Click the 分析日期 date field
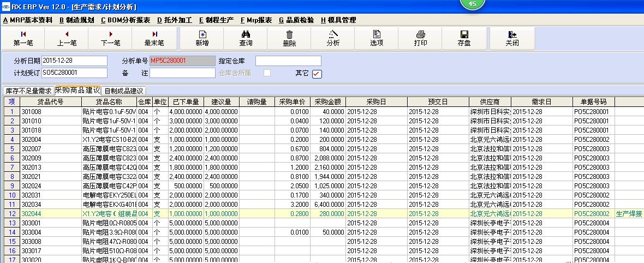 (x=74, y=61)
